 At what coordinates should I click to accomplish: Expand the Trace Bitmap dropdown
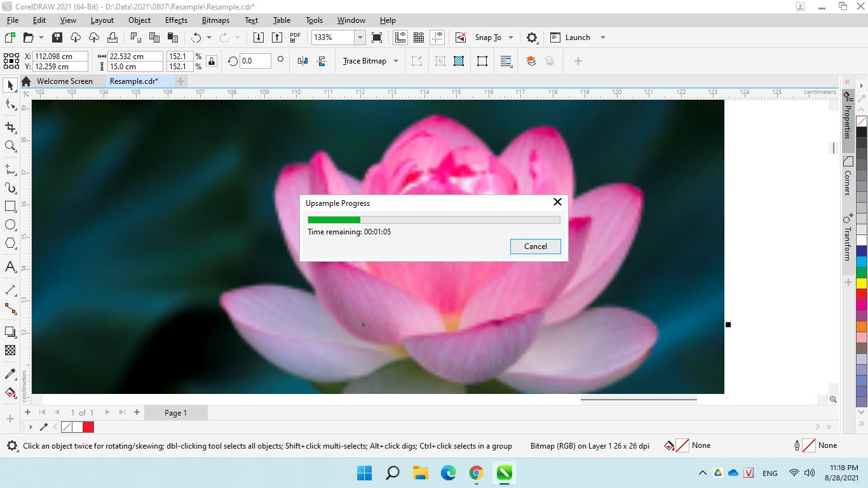pos(396,61)
